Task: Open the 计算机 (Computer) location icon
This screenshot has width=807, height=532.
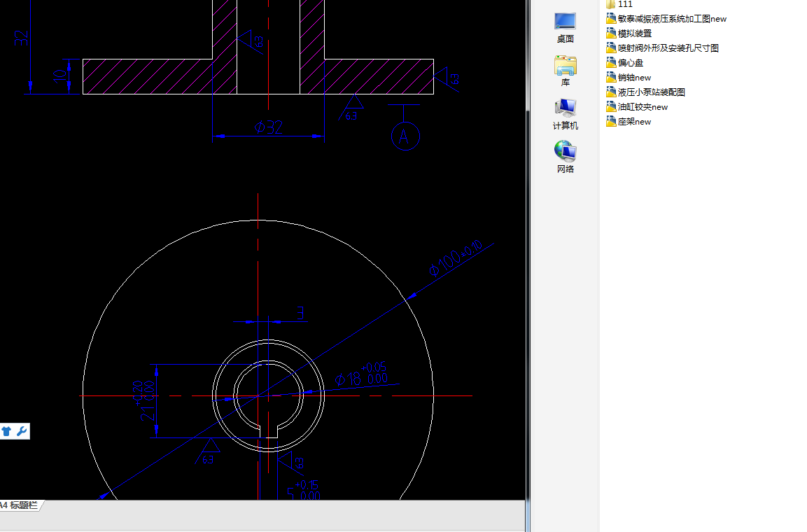Action: coord(565,114)
